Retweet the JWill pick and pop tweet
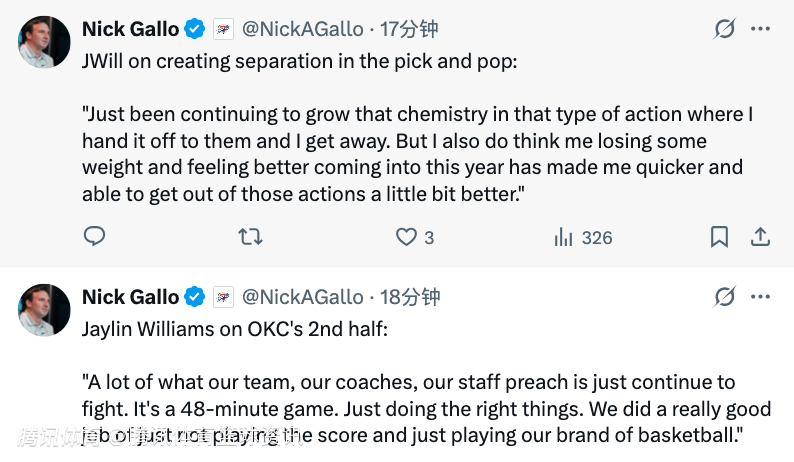The height and width of the screenshot is (462, 794). coord(249,237)
